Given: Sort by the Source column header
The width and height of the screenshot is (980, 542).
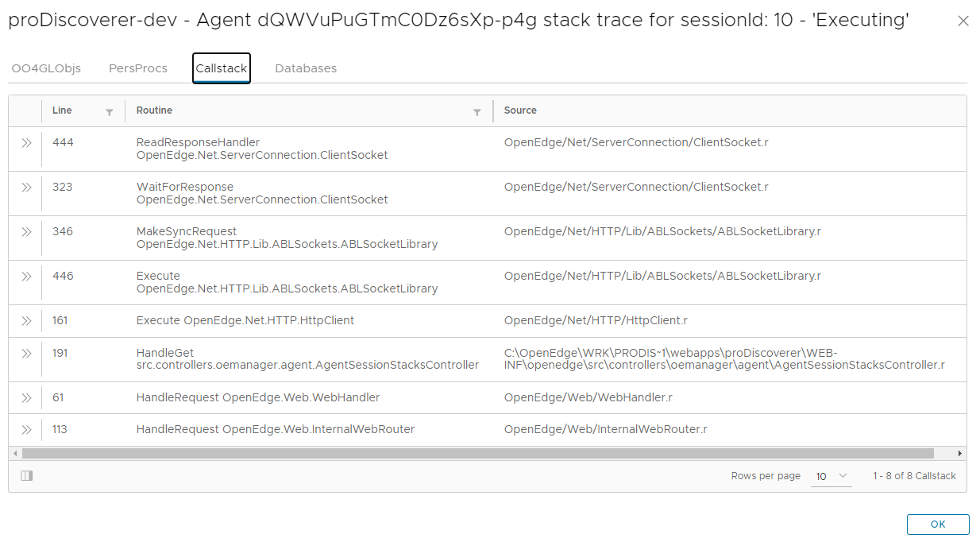Looking at the screenshot, I should [520, 110].
